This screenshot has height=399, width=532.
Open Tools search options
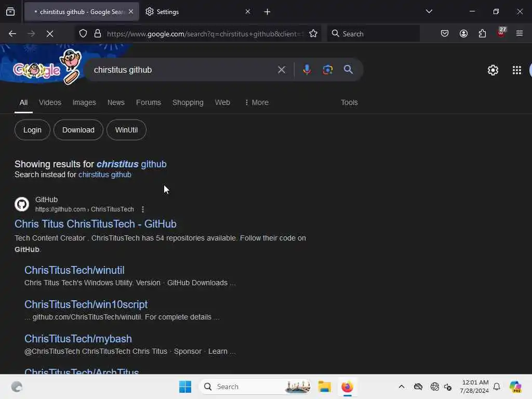(x=349, y=102)
